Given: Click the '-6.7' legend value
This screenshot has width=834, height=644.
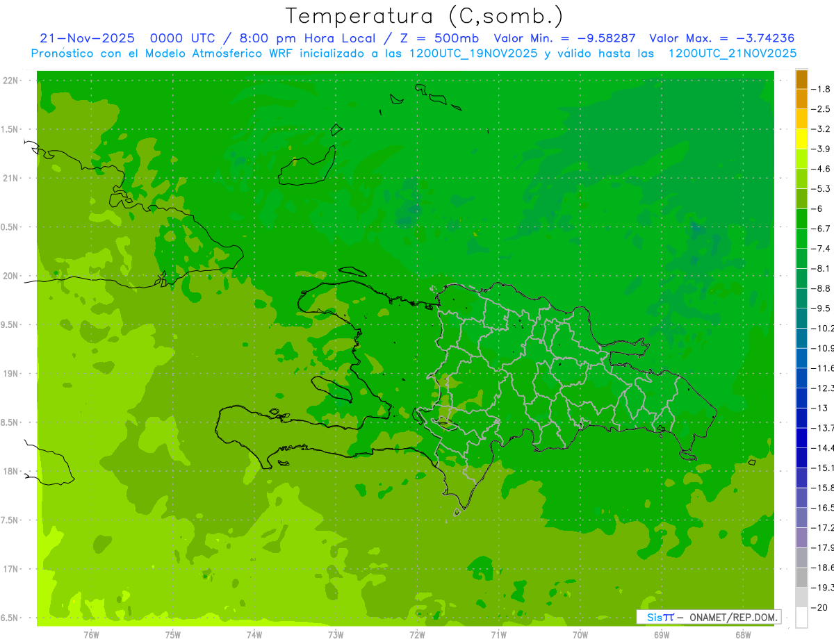Looking at the screenshot, I should coord(821,229).
